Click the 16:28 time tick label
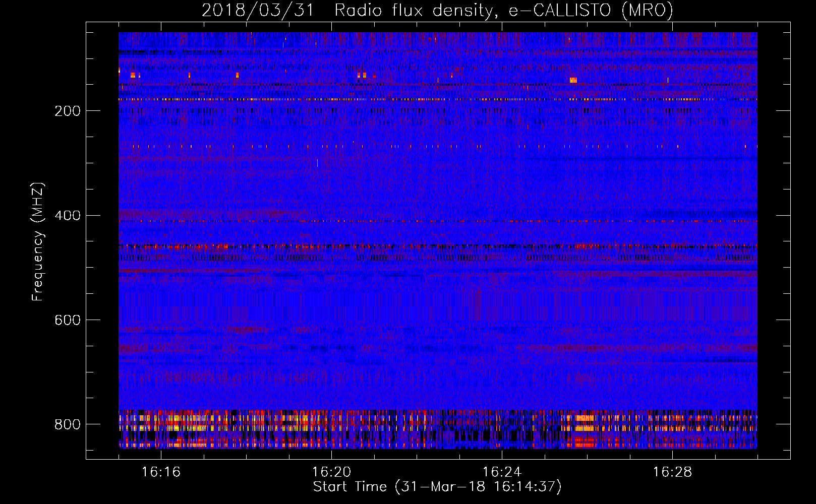This screenshot has height=504, width=816. [x=672, y=472]
